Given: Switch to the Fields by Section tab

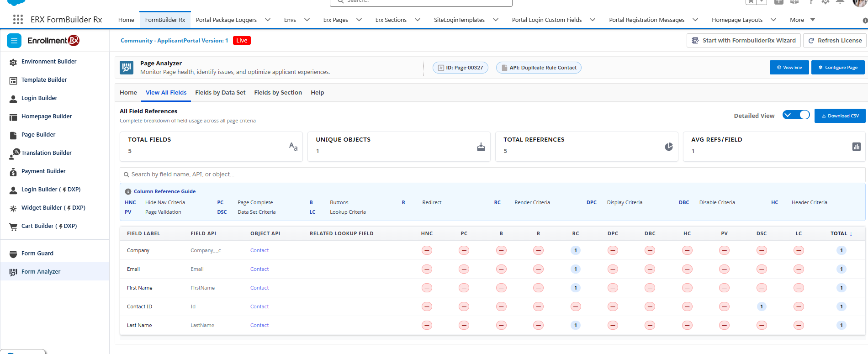Looking at the screenshot, I should (278, 92).
